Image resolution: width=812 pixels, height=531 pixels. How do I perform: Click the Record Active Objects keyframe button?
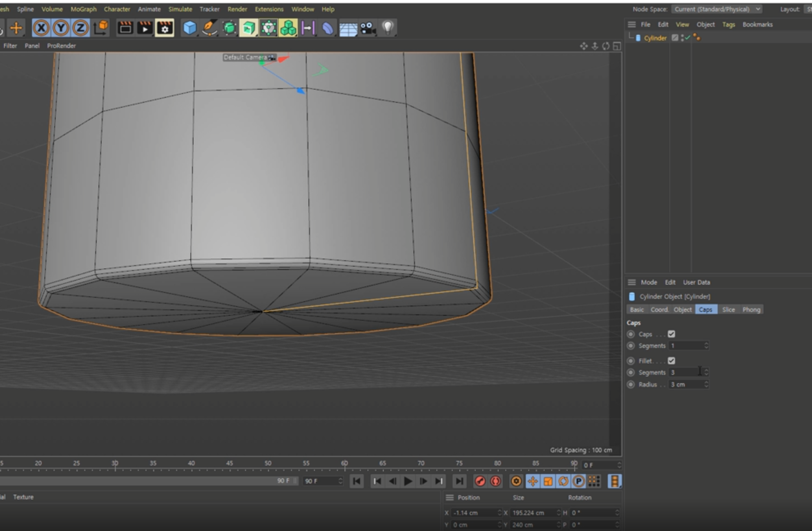(x=480, y=481)
